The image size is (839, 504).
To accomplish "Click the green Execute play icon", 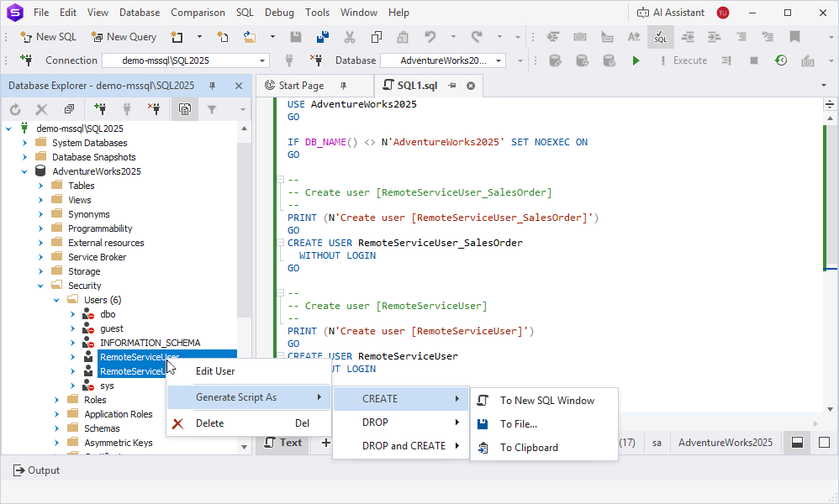I will click(636, 60).
